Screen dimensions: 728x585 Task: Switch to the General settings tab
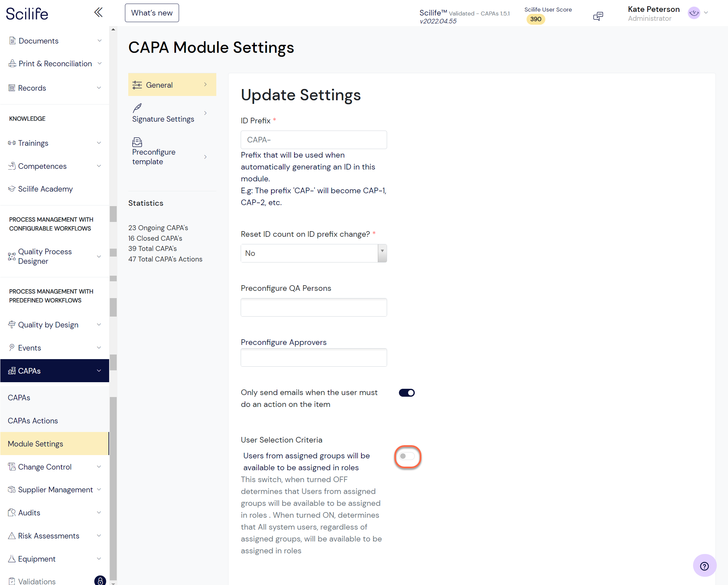click(x=172, y=85)
